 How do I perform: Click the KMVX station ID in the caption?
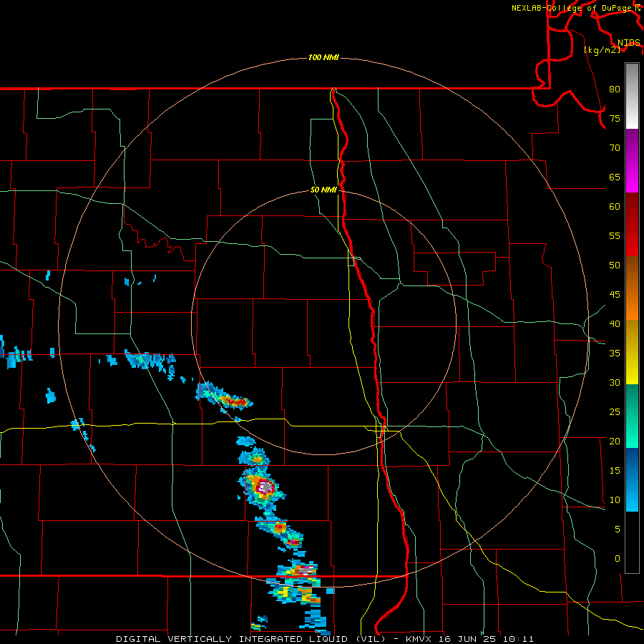click(x=420, y=639)
